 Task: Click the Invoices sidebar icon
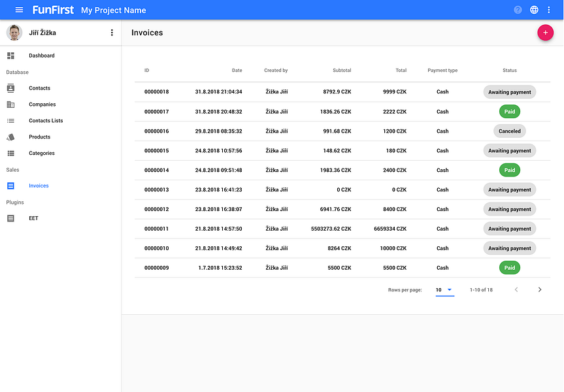(x=11, y=186)
